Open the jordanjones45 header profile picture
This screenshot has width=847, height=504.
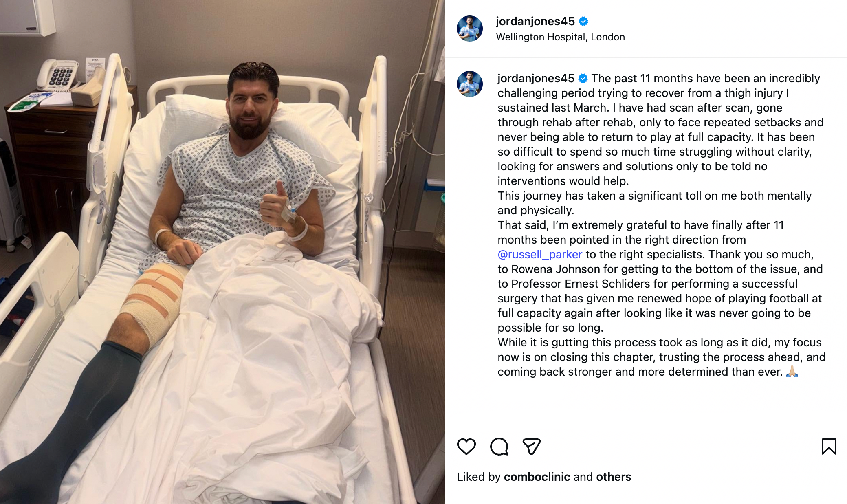tap(470, 29)
